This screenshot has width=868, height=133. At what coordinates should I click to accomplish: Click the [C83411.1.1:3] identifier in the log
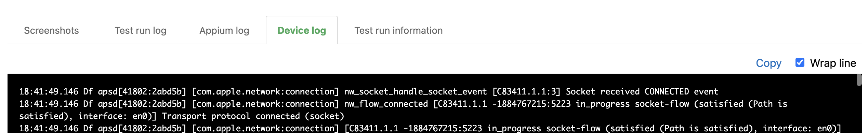coord(526,91)
